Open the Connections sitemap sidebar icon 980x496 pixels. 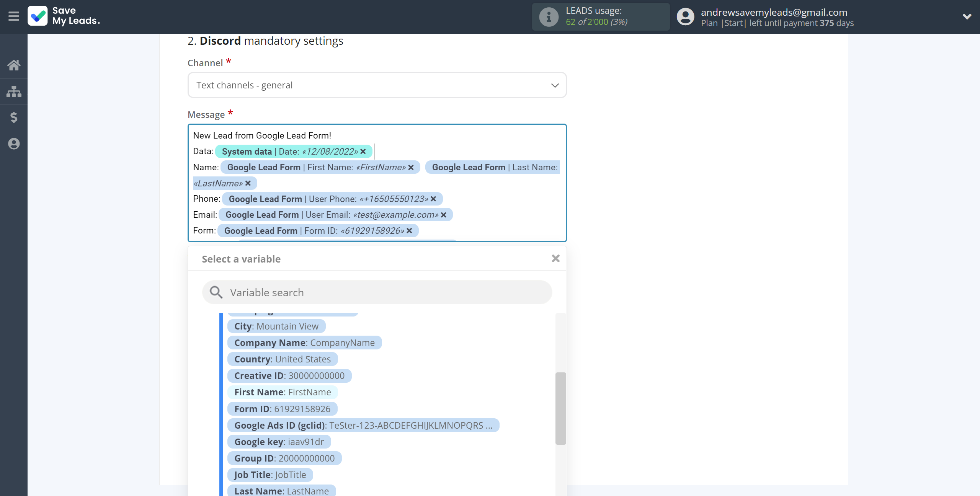tap(14, 91)
